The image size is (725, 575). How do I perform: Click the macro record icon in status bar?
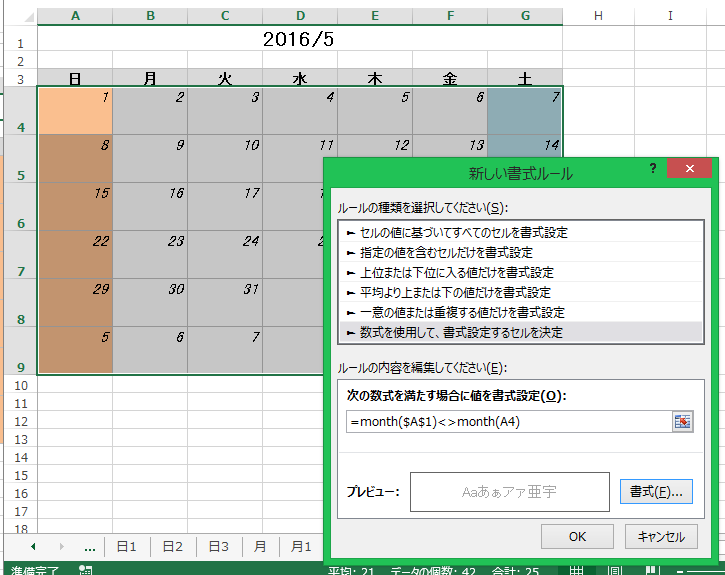click(86, 570)
